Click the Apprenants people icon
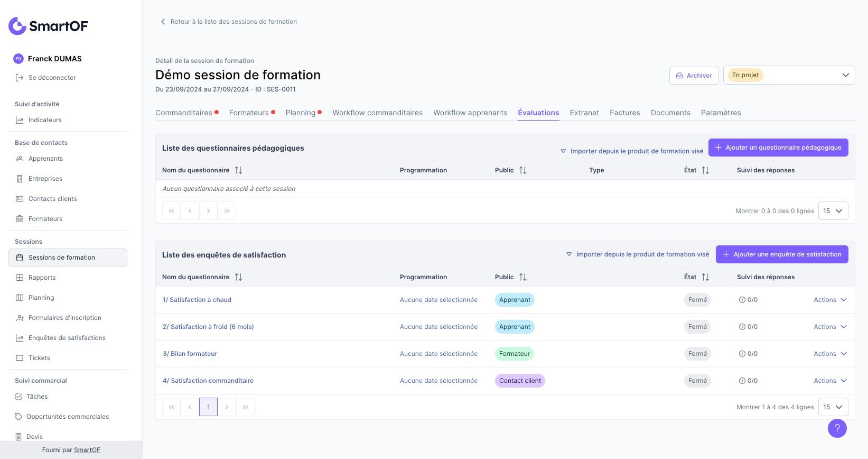 click(20, 159)
